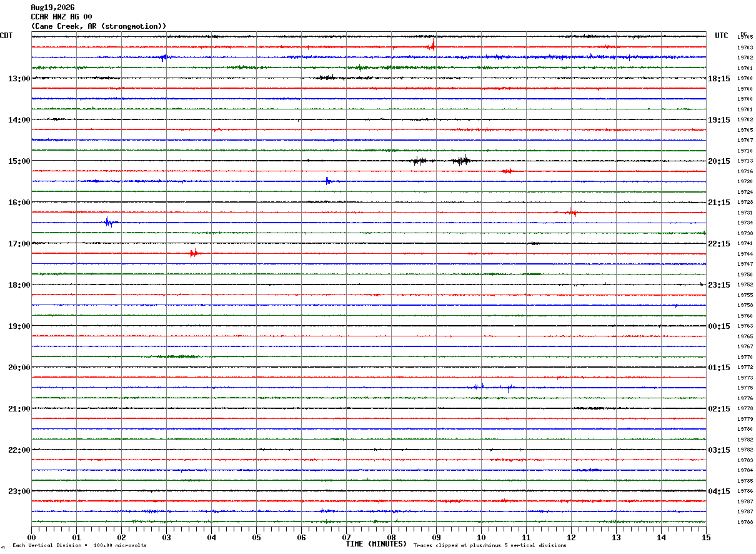Click the Aug19,2026 date header
Image resolution: width=756 pixels, height=554 pixels.
[x=52, y=8]
